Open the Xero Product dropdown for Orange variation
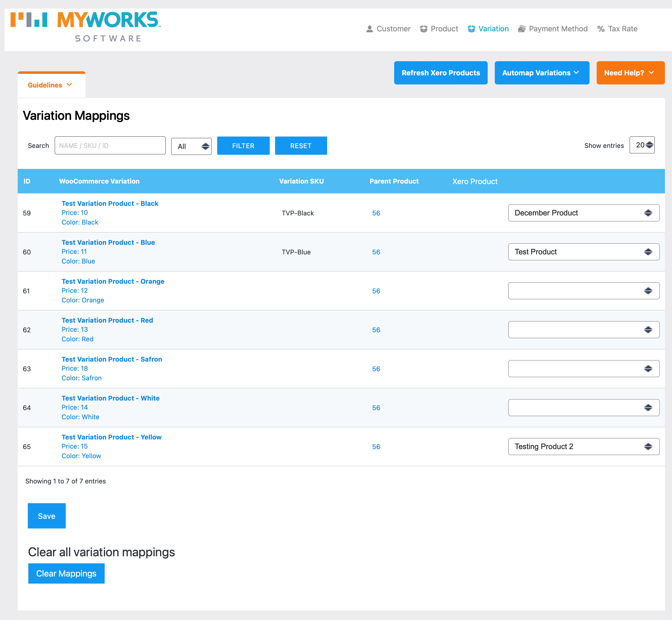The width and height of the screenshot is (672, 620). coord(584,291)
